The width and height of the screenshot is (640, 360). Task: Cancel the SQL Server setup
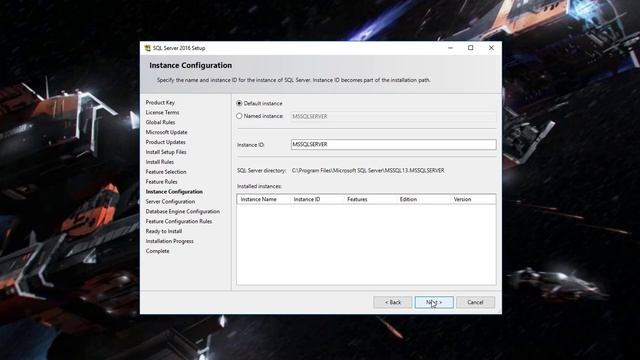pyautogui.click(x=475, y=302)
